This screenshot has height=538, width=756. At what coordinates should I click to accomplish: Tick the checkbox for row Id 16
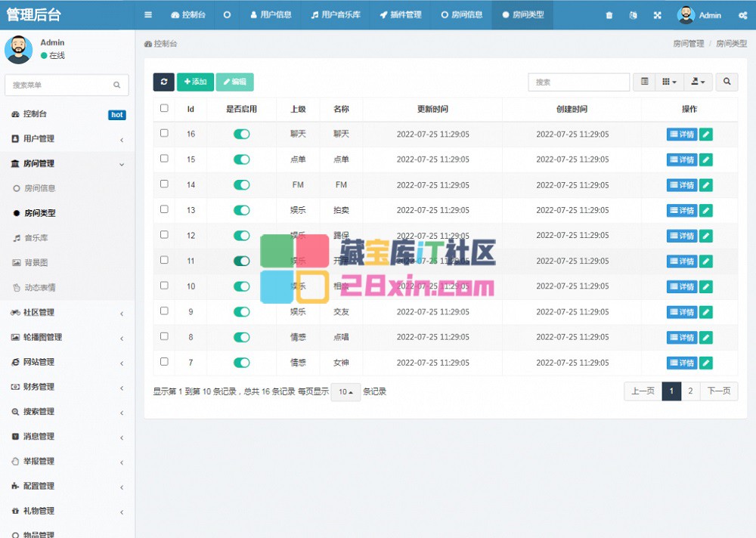[x=164, y=132]
